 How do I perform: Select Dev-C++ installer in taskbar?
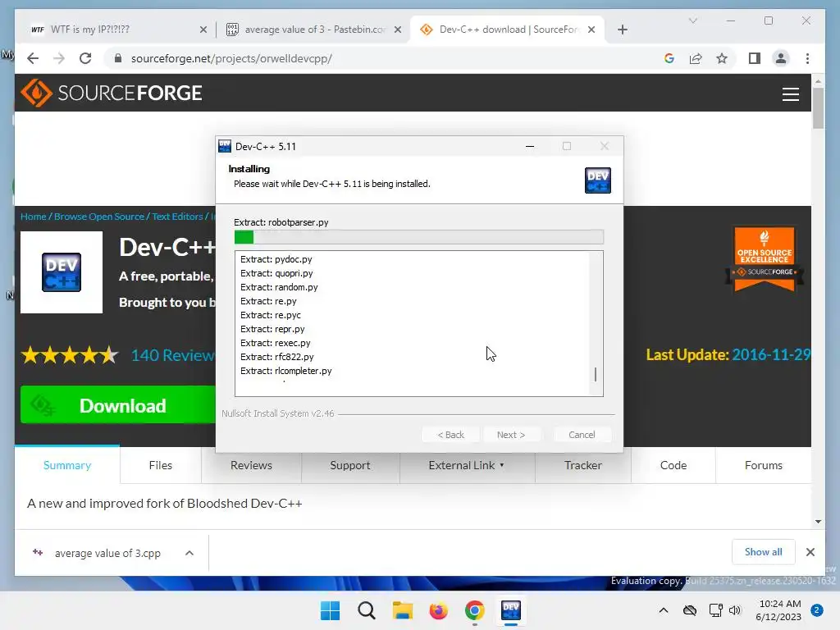510,610
